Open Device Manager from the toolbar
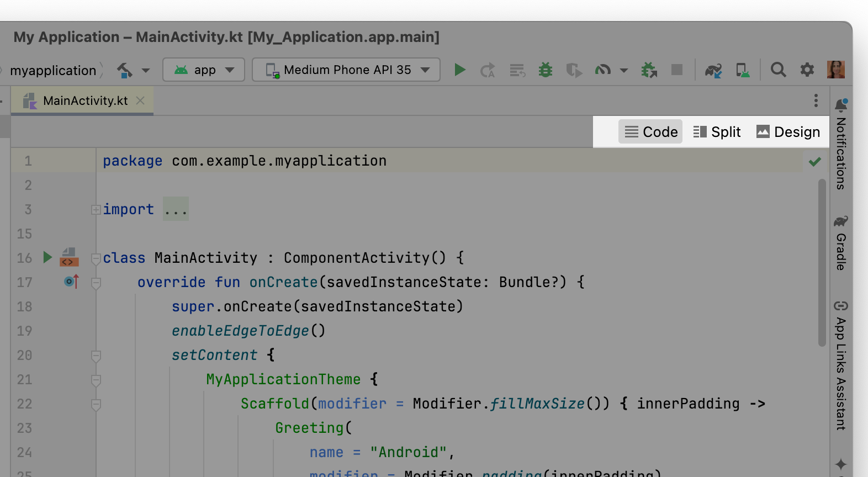This screenshot has width=868, height=477. click(743, 70)
